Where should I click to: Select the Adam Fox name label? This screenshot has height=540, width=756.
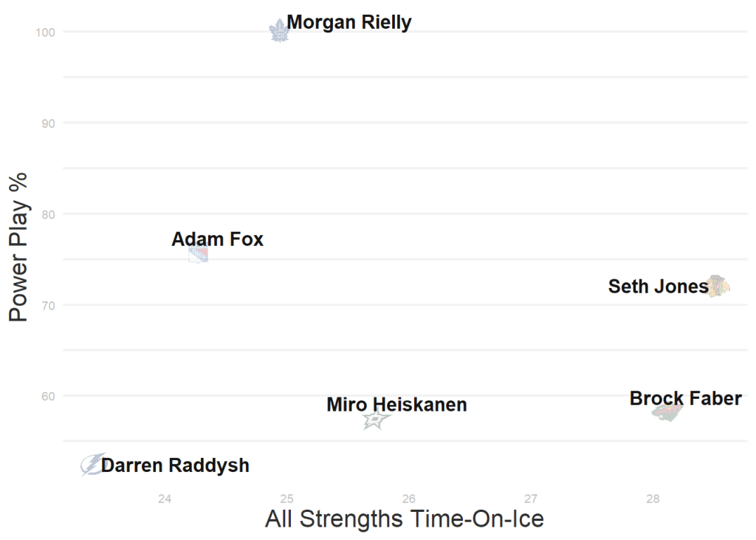pos(217,239)
